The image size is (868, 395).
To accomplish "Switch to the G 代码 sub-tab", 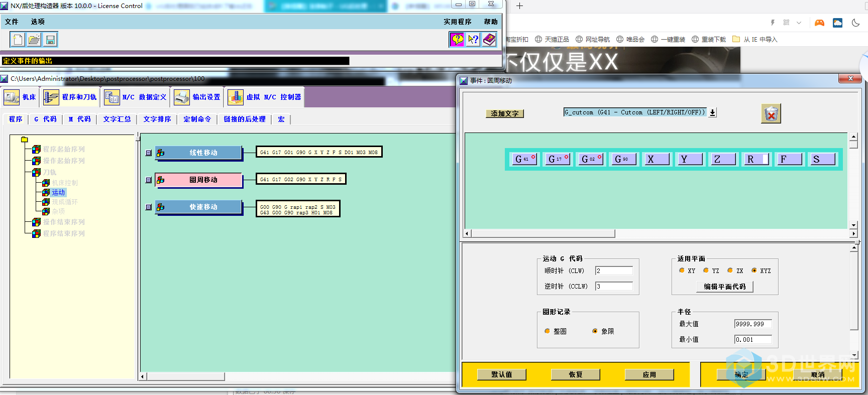I will (45, 119).
